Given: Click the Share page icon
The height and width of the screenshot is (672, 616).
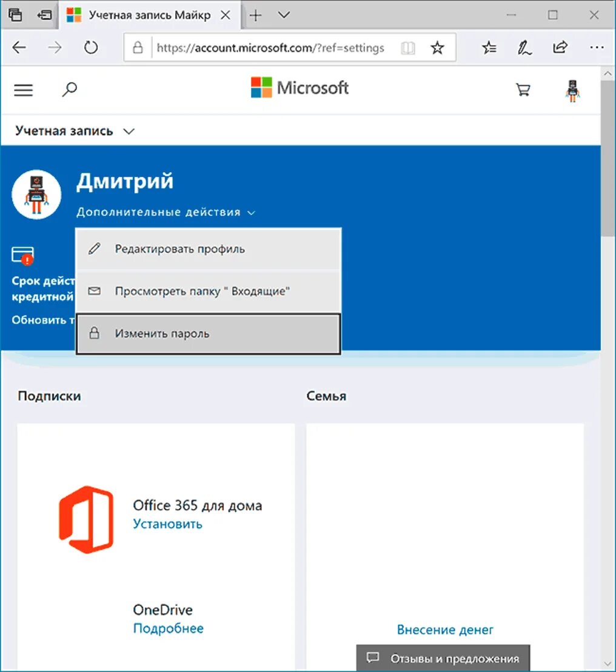Looking at the screenshot, I should tap(560, 47).
